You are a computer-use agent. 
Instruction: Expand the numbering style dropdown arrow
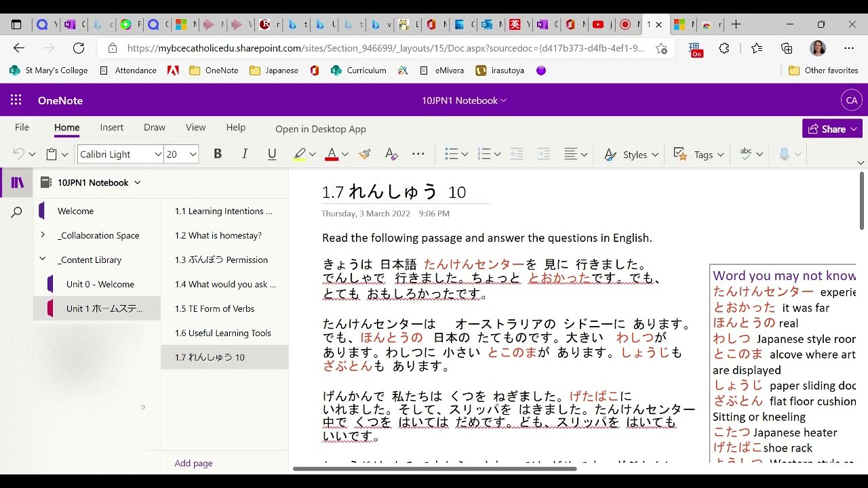point(497,155)
